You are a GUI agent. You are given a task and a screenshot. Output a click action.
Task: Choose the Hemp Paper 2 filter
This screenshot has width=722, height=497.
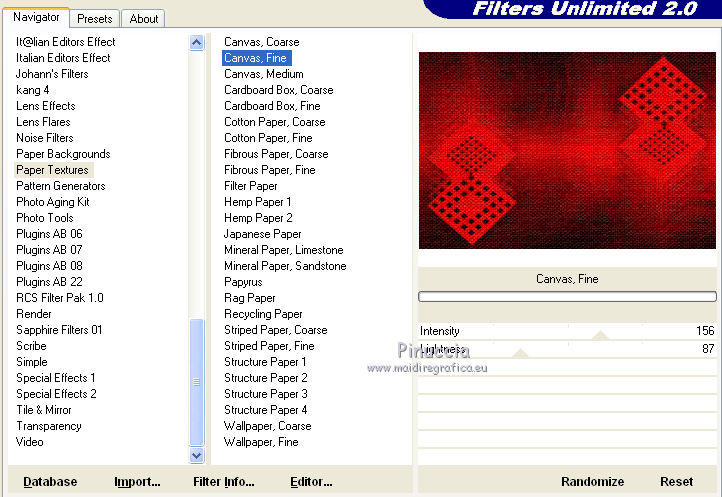[258, 218]
